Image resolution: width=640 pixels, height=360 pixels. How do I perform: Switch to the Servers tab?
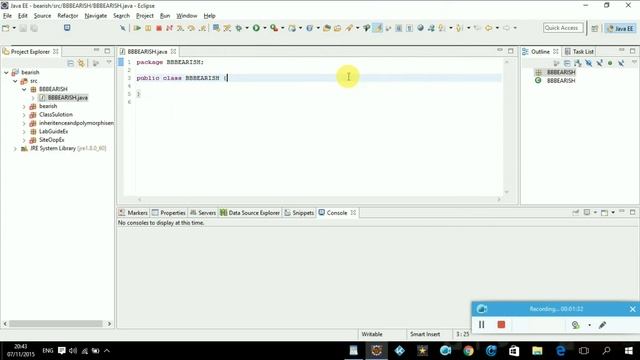[x=203, y=213]
